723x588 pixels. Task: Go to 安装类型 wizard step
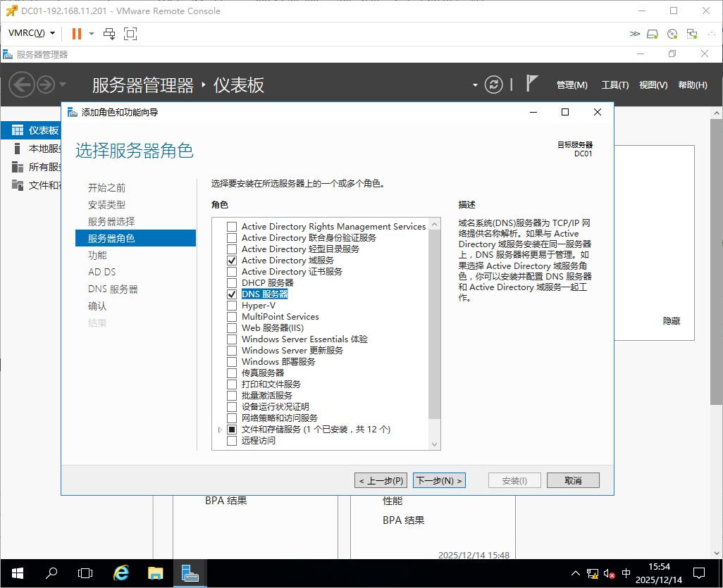(106, 205)
